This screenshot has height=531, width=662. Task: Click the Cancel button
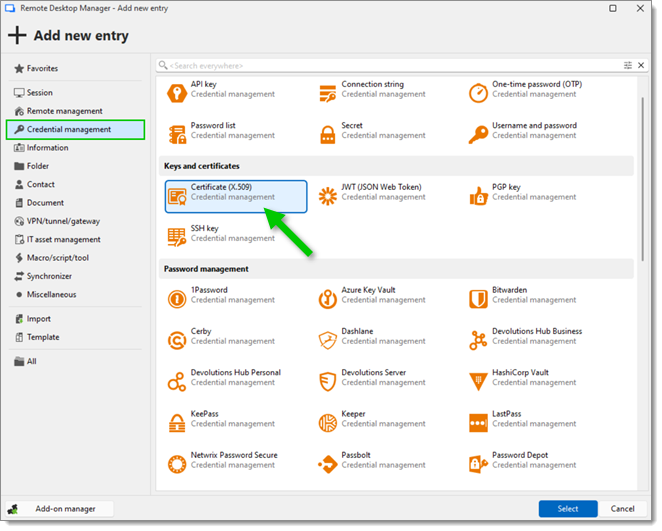point(622,509)
